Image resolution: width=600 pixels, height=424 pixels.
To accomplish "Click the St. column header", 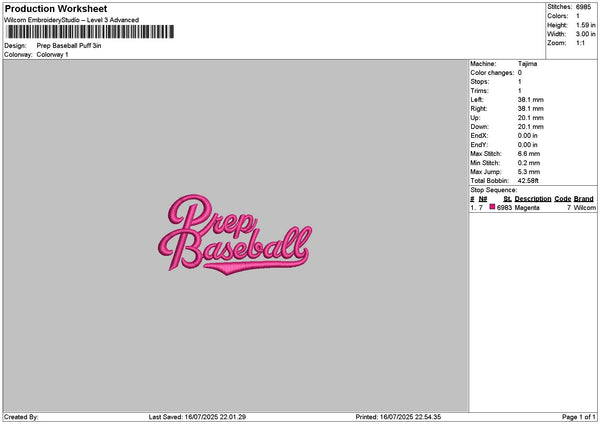I will [x=507, y=199].
